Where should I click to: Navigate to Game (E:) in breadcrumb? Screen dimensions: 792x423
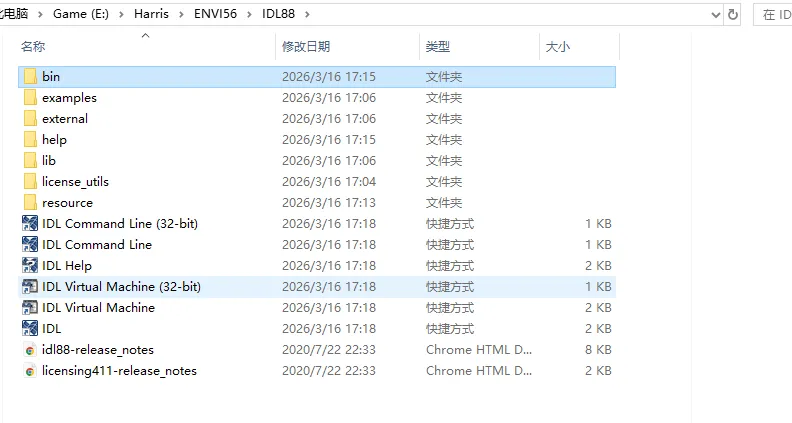click(x=81, y=14)
